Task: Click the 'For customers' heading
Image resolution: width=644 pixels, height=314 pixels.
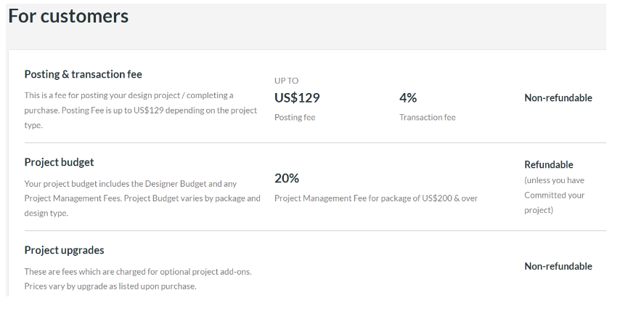Action: tap(68, 17)
